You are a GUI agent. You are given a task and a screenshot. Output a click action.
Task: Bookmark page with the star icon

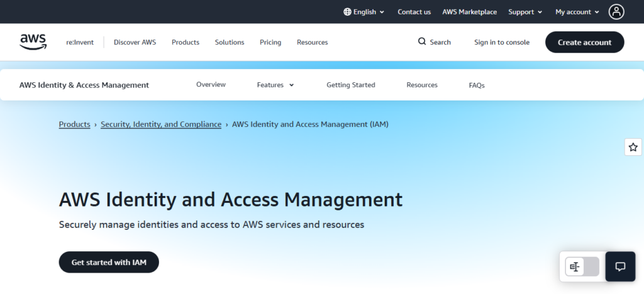(x=633, y=147)
